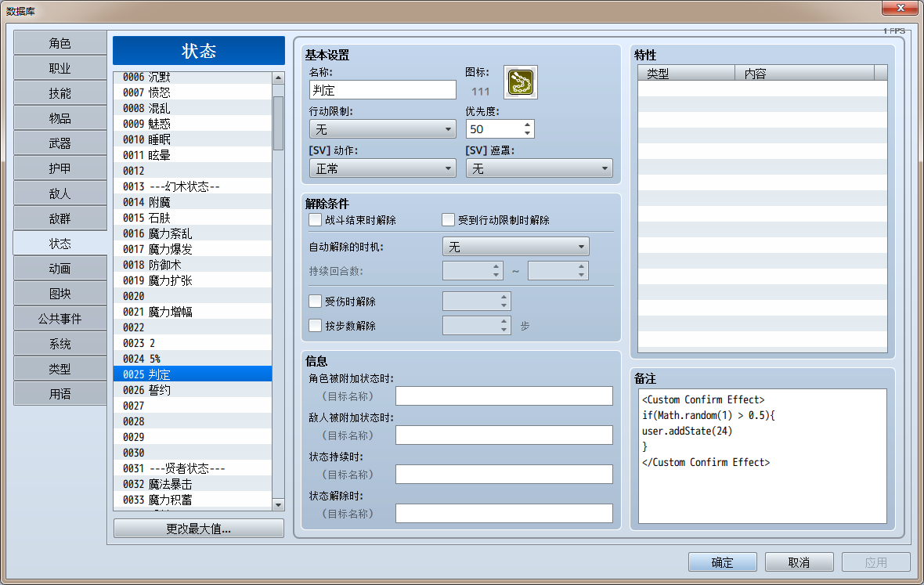Click the 类型 column header in 特性
Image resolution: width=924 pixels, height=585 pixels.
click(687, 73)
